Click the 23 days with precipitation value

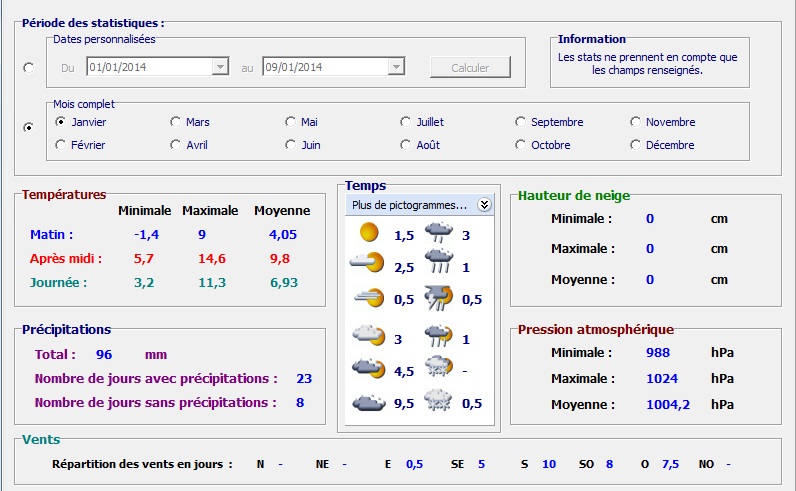tap(304, 378)
